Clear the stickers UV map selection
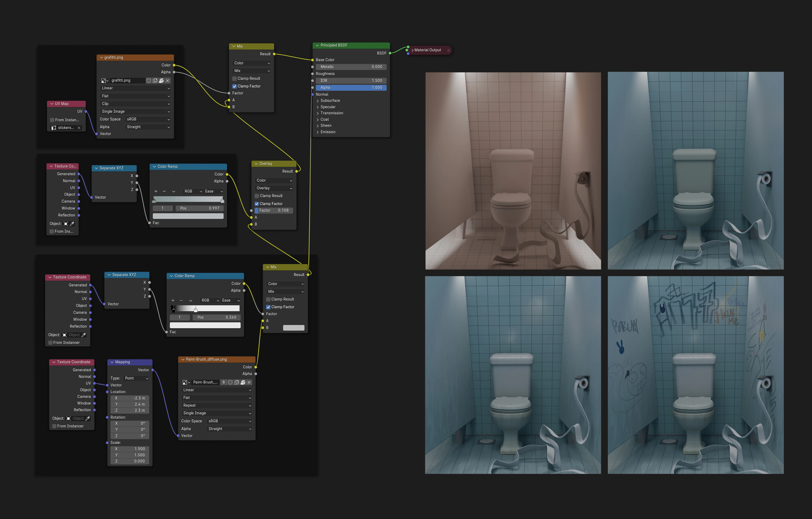Viewport: 812px width, 519px height. [79, 128]
